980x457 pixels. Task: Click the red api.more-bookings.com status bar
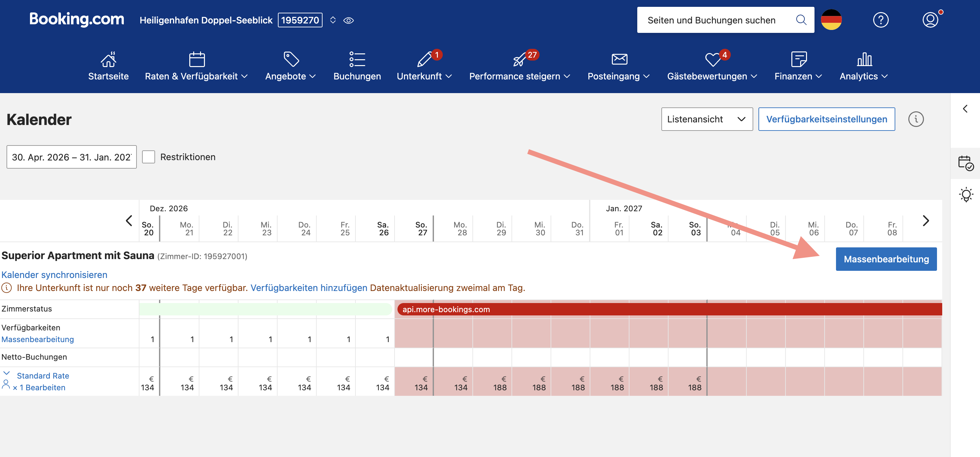point(669,309)
